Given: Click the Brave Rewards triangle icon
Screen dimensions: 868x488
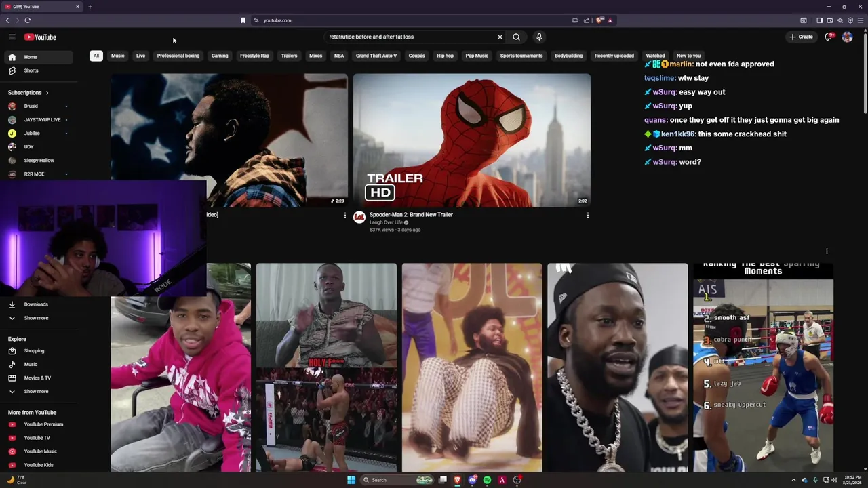Looking at the screenshot, I should [x=610, y=20].
